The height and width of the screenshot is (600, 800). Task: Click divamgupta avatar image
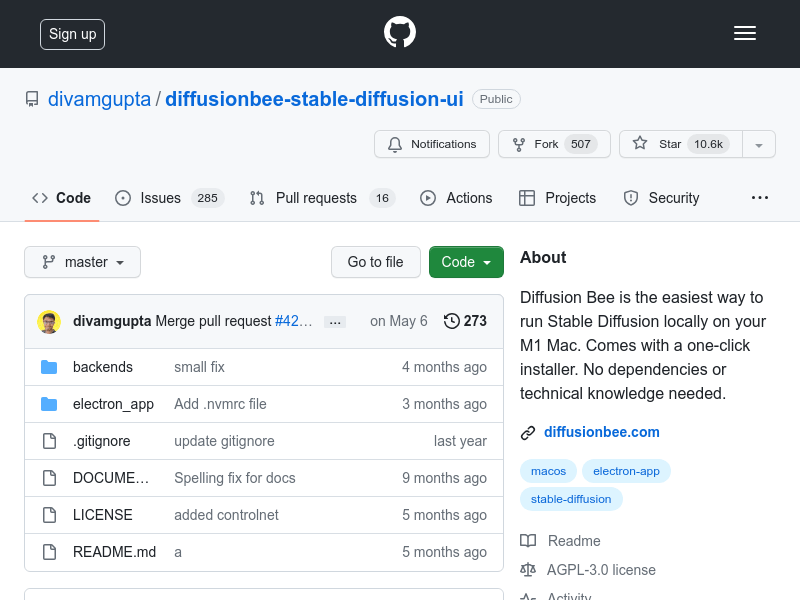(49, 321)
